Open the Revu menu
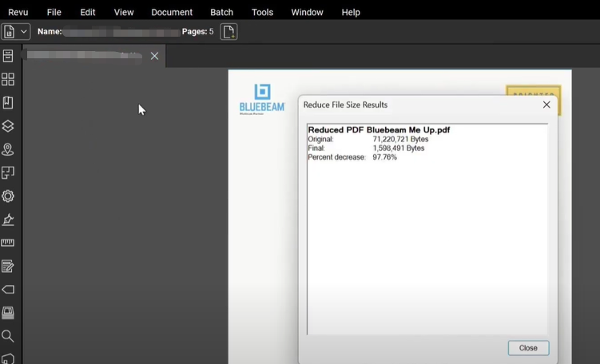600x364 pixels. 18,12
